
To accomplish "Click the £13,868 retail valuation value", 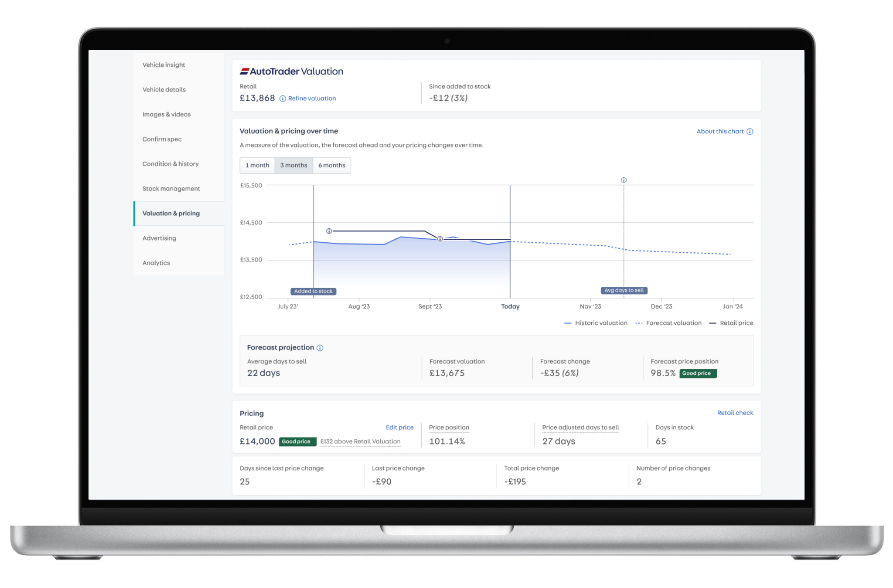I will [257, 98].
